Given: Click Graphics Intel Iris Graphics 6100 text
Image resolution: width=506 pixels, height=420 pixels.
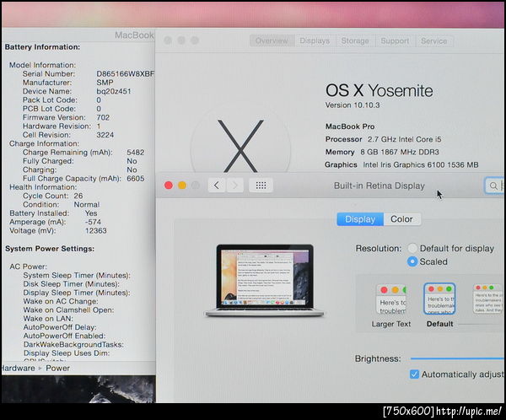Looking at the screenshot, I should pos(401,165).
